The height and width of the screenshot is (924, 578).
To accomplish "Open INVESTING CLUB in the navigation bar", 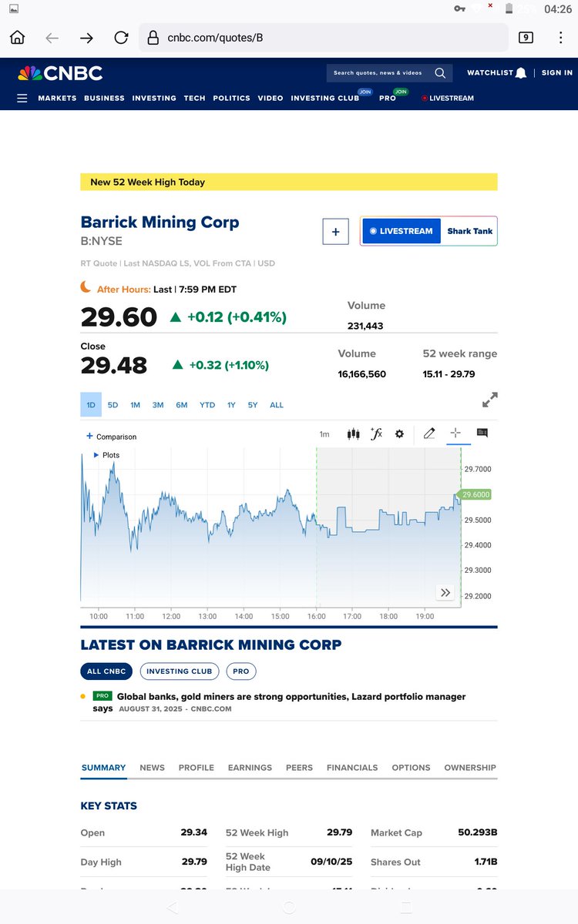I will pos(325,99).
